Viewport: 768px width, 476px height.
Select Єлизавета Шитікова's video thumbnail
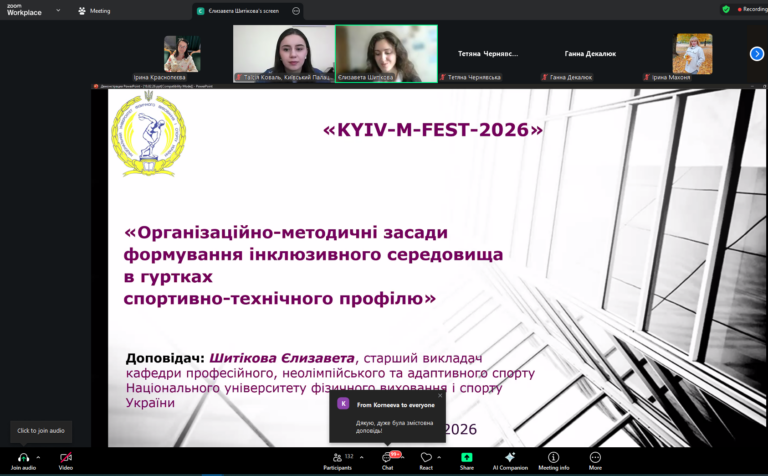(386, 54)
